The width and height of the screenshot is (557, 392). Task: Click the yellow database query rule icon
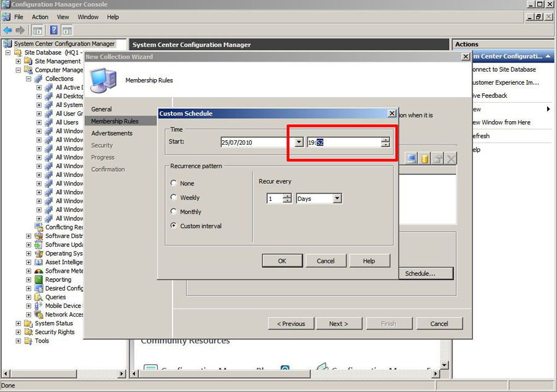pos(425,158)
